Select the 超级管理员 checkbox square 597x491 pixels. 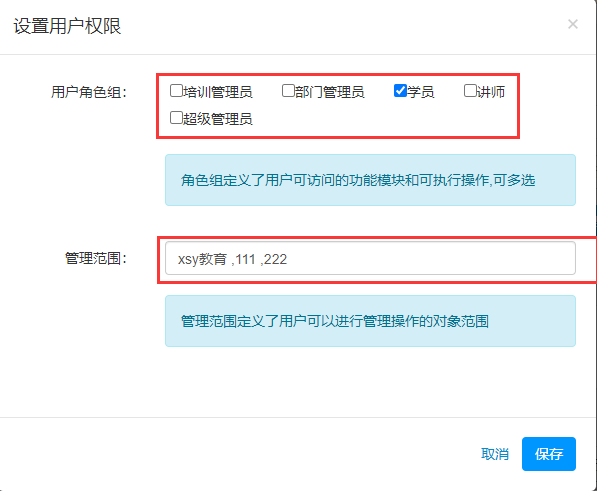[x=176, y=118]
